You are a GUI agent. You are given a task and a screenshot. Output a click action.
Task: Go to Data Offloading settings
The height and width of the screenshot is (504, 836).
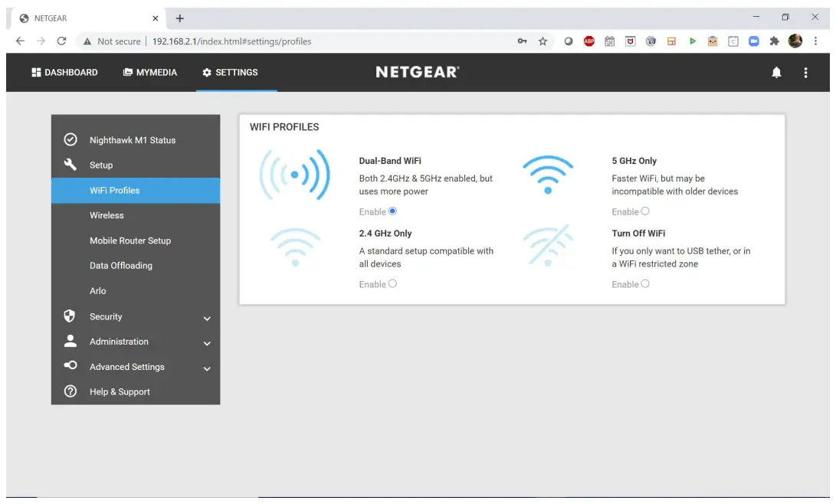point(122,265)
